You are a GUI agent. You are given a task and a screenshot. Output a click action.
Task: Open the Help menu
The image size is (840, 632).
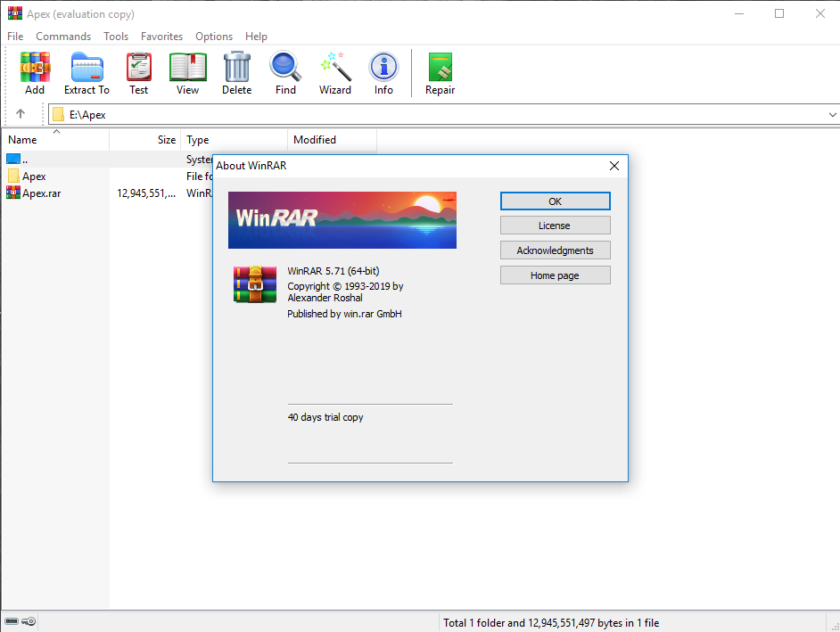tap(256, 37)
